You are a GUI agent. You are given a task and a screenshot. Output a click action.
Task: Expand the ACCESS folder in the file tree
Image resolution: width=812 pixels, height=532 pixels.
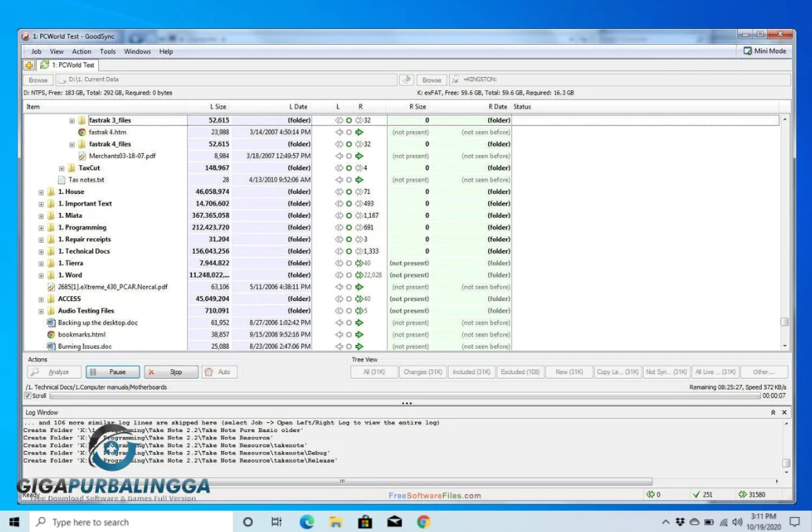[40, 299]
